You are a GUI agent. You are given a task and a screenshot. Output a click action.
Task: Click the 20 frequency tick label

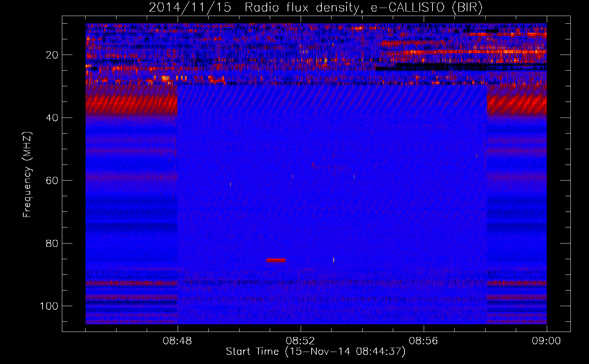pos(52,55)
